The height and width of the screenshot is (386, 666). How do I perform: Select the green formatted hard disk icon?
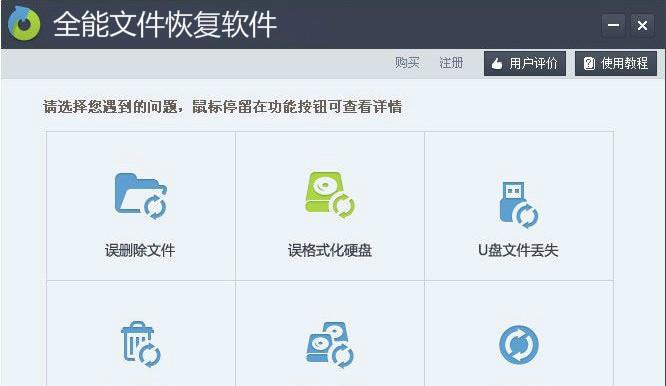pyautogui.click(x=330, y=194)
